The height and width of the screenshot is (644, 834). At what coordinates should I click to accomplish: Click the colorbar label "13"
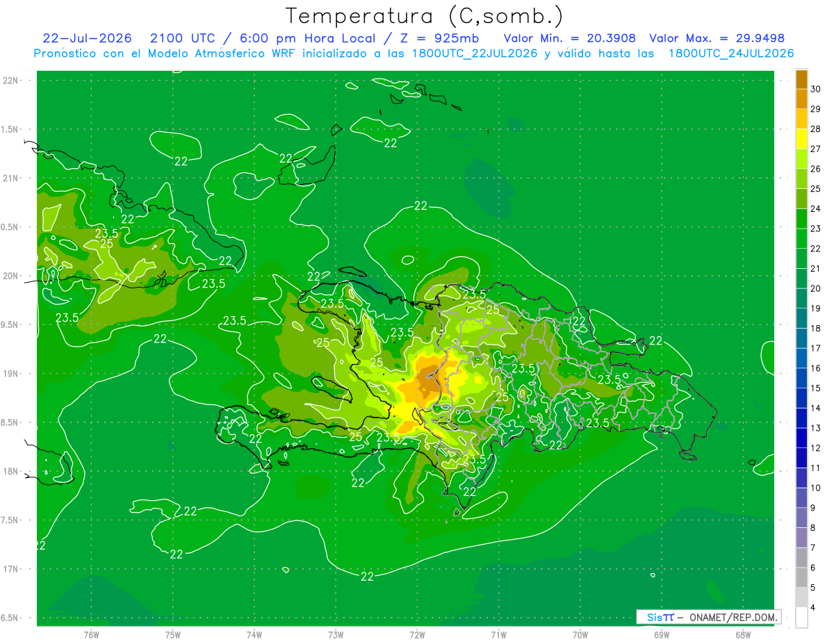[x=817, y=428]
